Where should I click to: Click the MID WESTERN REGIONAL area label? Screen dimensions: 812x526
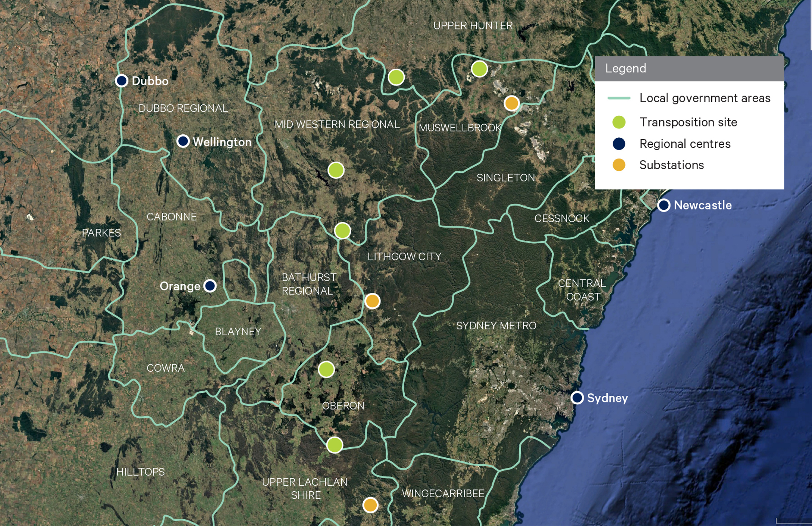click(x=337, y=124)
